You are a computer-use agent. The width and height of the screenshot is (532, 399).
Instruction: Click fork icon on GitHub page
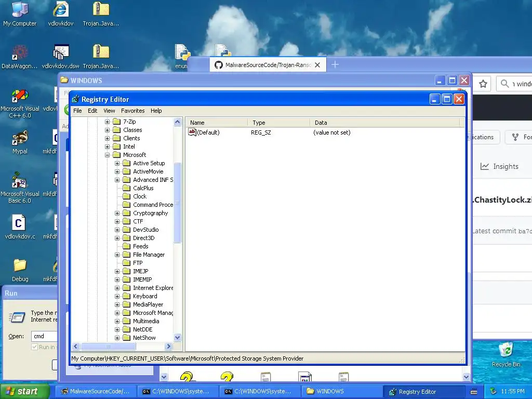click(x=515, y=137)
